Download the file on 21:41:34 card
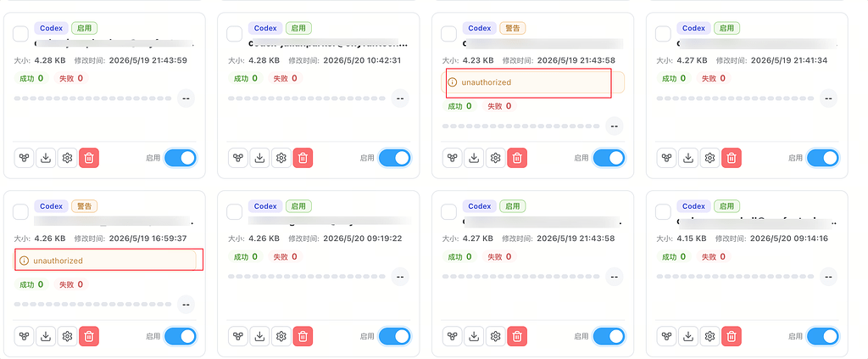This screenshot has height=359, width=868. coord(688,158)
